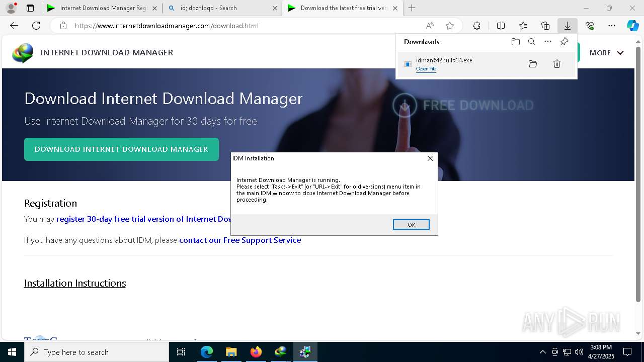This screenshot has width=644, height=362.
Task: Open Settings and more ellipsis menu
Action: [x=612, y=26]
